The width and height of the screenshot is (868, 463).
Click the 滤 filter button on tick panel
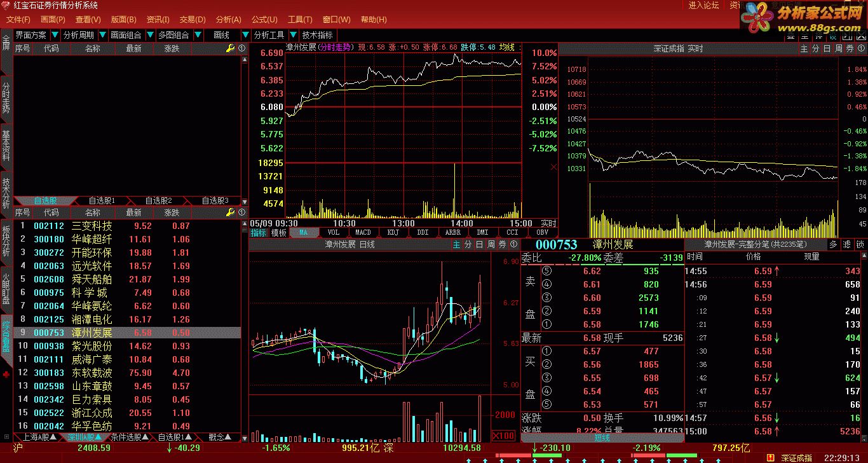pos(847,244)
